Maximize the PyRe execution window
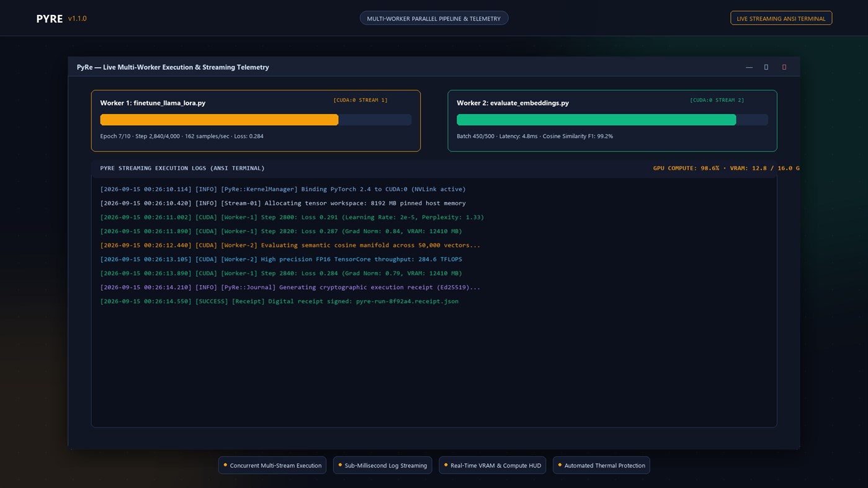Viewport: 868px width, 488px height. tap(766, 67)
